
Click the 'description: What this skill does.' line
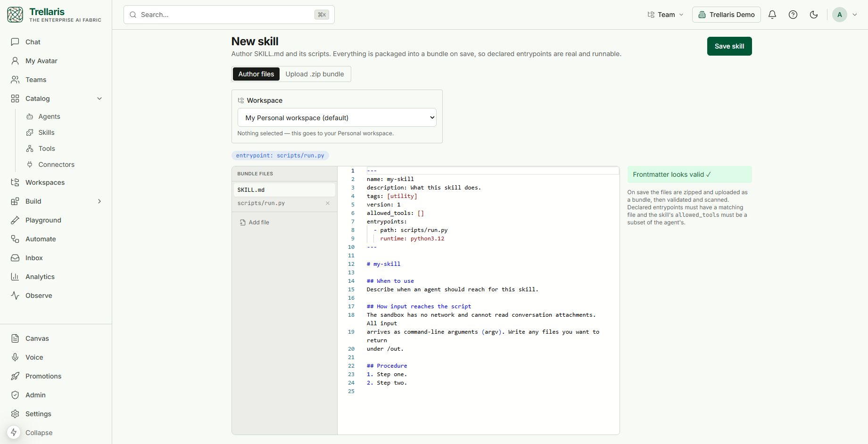pos(424,188)
